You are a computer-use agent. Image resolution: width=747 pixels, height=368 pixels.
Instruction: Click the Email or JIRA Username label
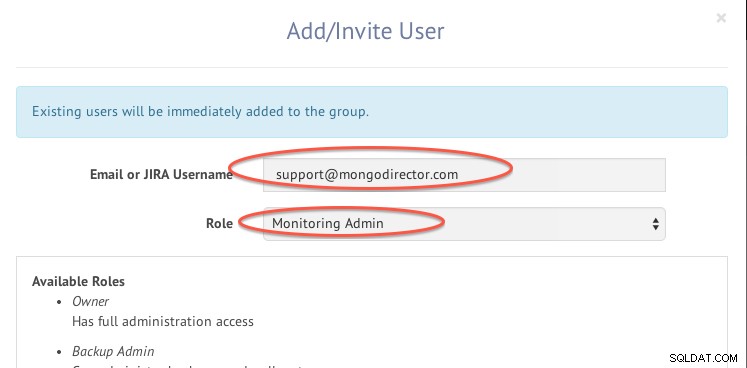click(161, 174)
